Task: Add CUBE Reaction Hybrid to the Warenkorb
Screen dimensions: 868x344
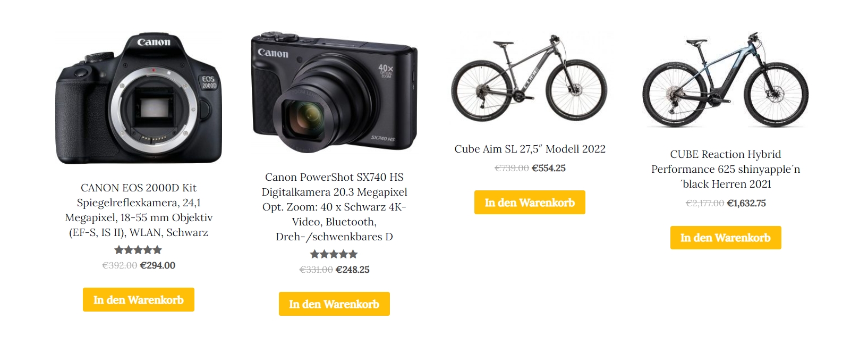Action: click(726, 238)
